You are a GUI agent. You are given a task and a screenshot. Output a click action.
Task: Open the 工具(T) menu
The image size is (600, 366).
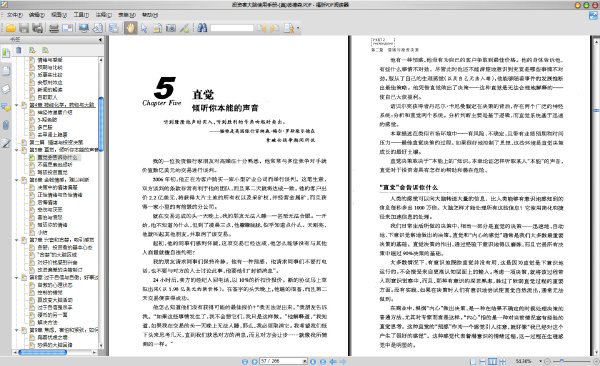81,15
